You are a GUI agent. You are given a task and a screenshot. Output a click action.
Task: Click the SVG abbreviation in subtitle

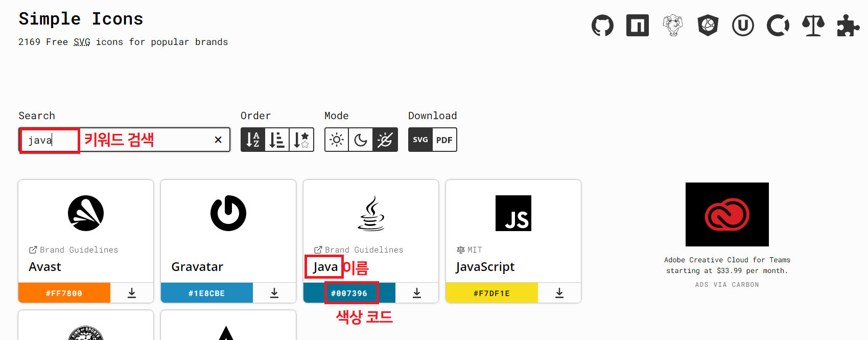82,42
